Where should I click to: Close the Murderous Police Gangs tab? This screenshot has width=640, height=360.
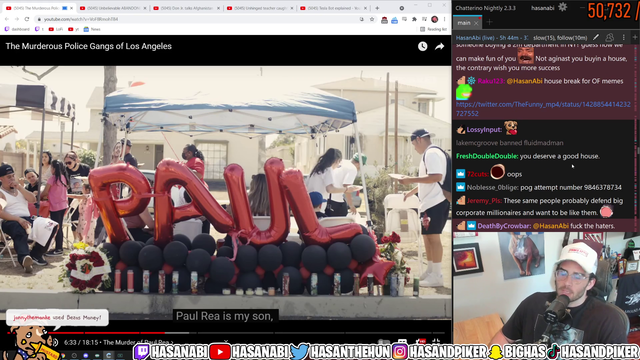click(x=72, y=8)
